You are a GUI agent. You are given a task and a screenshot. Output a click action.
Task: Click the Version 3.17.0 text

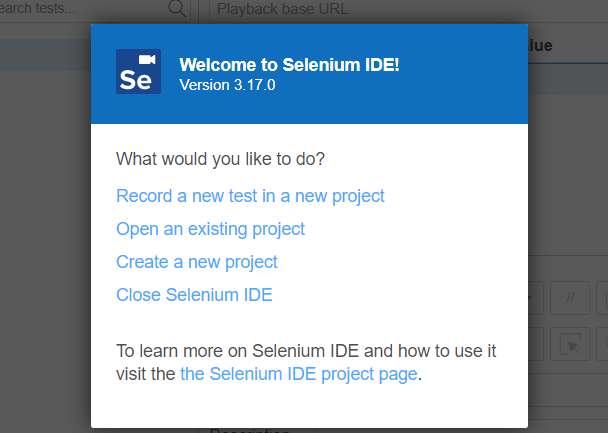click(227, 85)
